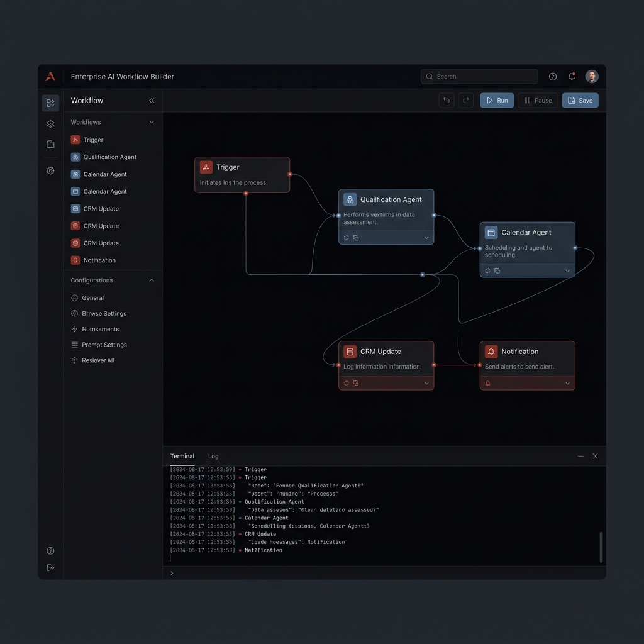This screenshot has width=644, height=644.
Task: Expand the Calendar Agent node dropdown
Action: pyautogui.click(x=567, y=270)
